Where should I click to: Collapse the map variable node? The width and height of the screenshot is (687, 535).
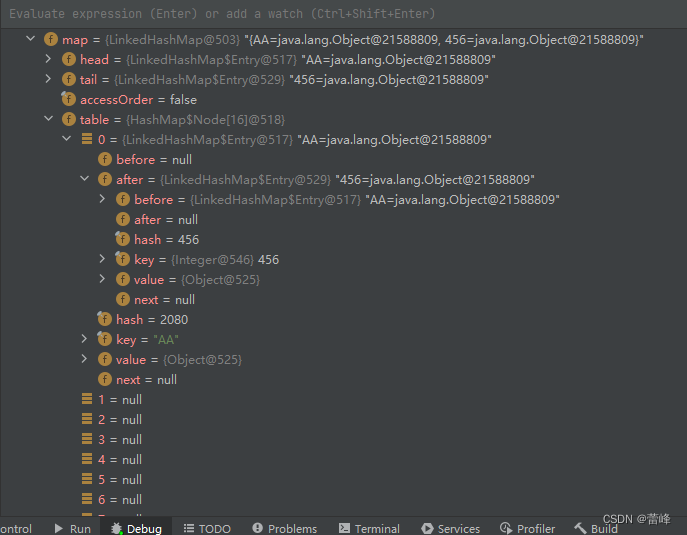[30, 39]
